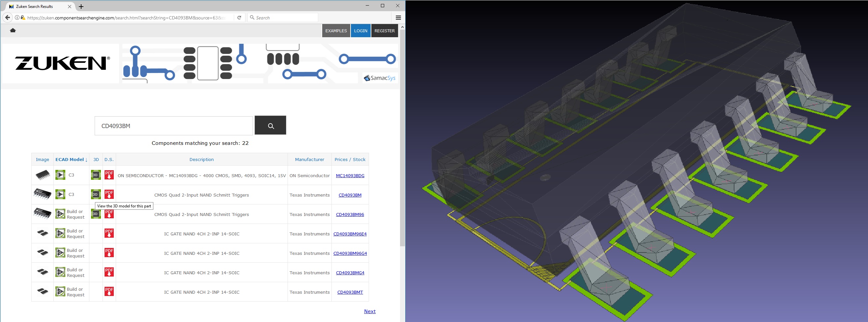The width and height of the screenshot is (868, 322).
Task: Click the magnifier search button beside CD4093BM
Action: click(x=270, y=125)
